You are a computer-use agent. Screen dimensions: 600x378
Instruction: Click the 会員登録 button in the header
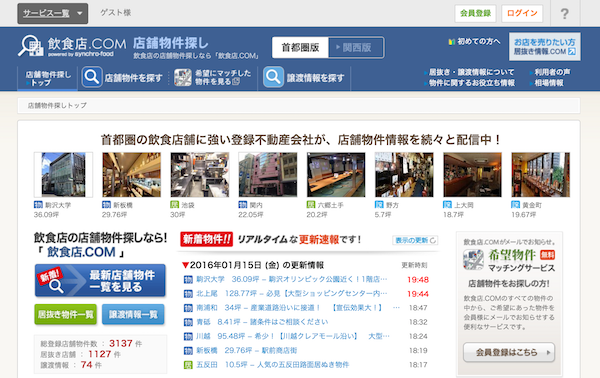[475, 13]
